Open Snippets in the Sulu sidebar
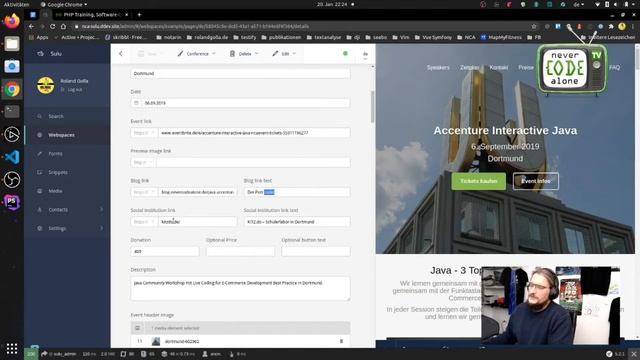The height and width of the screenshot is (360, 640). pyautogui.click(x=58, y=172)
